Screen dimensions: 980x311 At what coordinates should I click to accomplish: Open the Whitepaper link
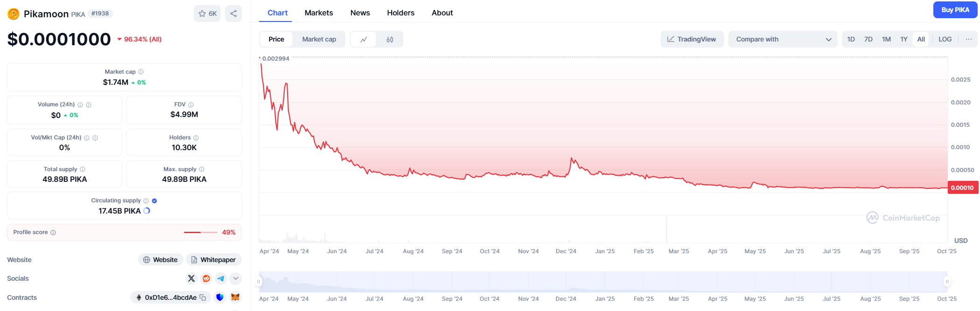[x=213, y=260]
